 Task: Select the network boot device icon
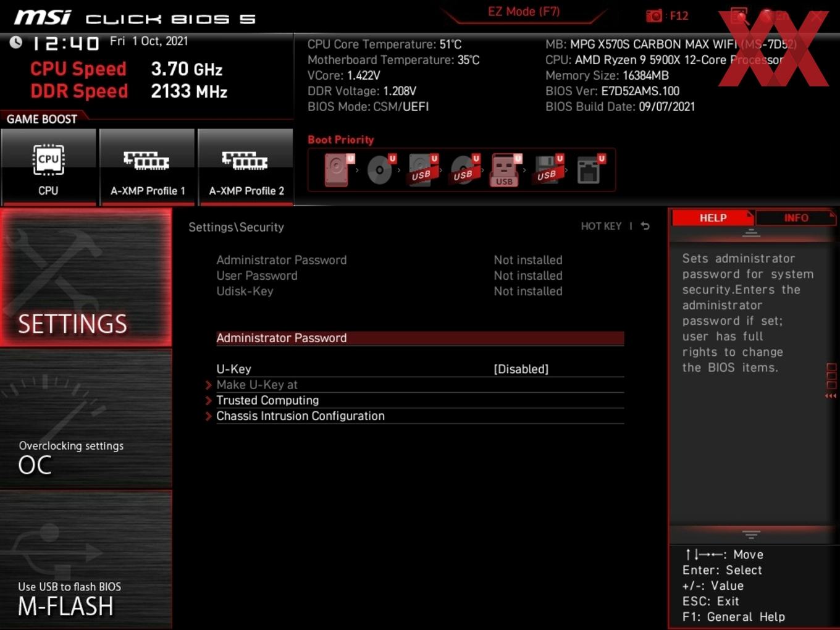[x=590, y=170]
